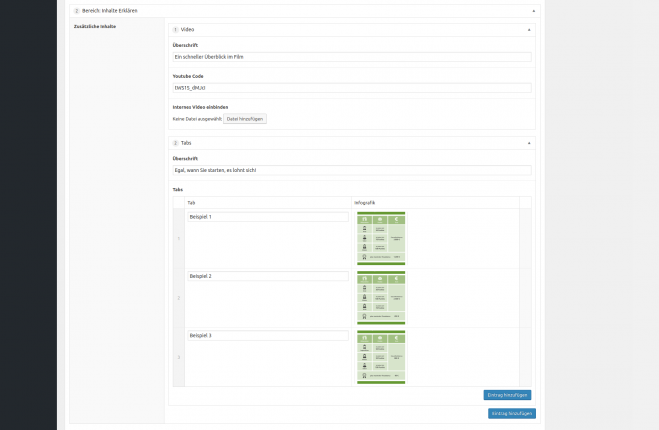This screenshot has width=659, height=430.
Task: Click Eintrag hinzufügen below the tabs table
Action: 507,395
